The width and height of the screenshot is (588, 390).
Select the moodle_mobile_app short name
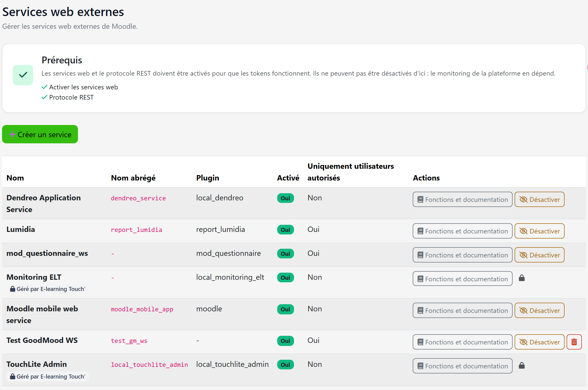pyautogui.click(x=142, y=309)
